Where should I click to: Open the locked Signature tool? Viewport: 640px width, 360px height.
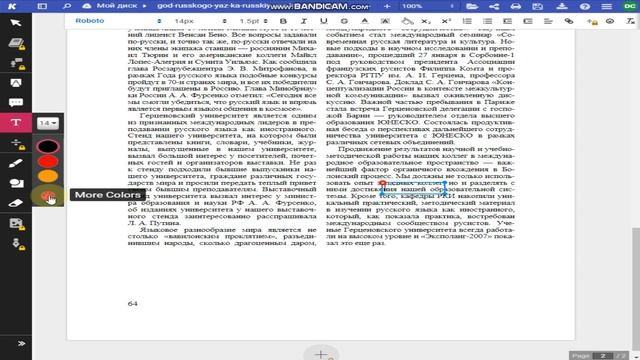(17, 244)
